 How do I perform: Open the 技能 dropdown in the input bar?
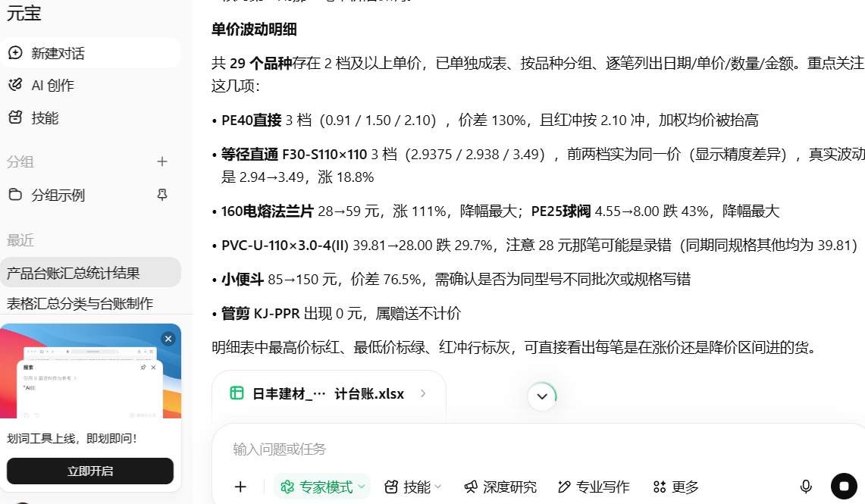(413, 487)
